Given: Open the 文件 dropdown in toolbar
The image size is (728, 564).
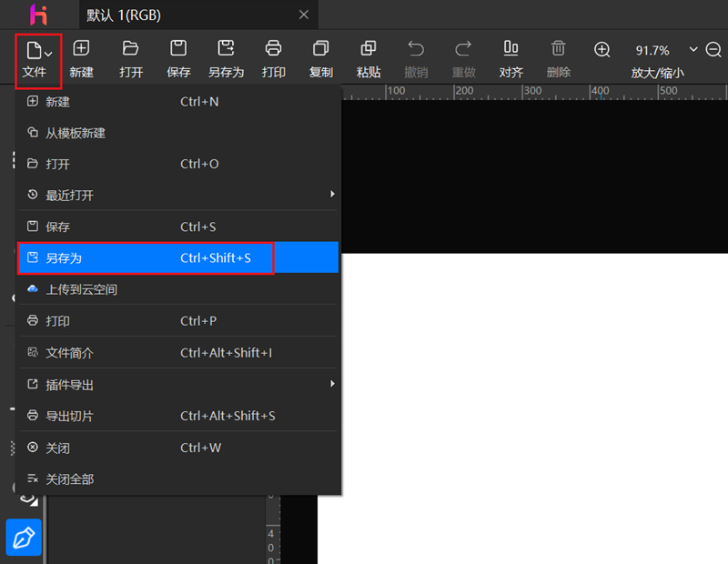Looking at the screenshot, I should click(x=38, y=61).
